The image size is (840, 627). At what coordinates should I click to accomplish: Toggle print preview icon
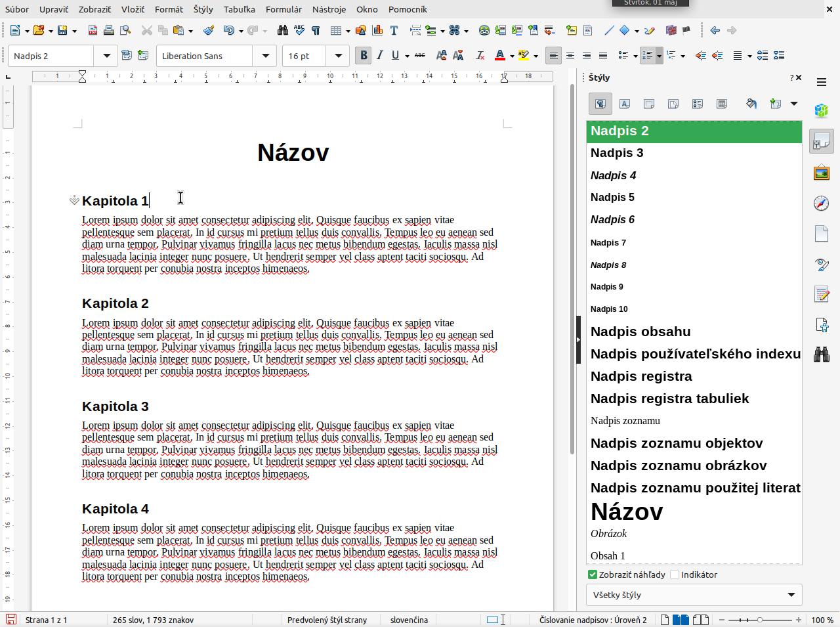click(x=125, y=30)
